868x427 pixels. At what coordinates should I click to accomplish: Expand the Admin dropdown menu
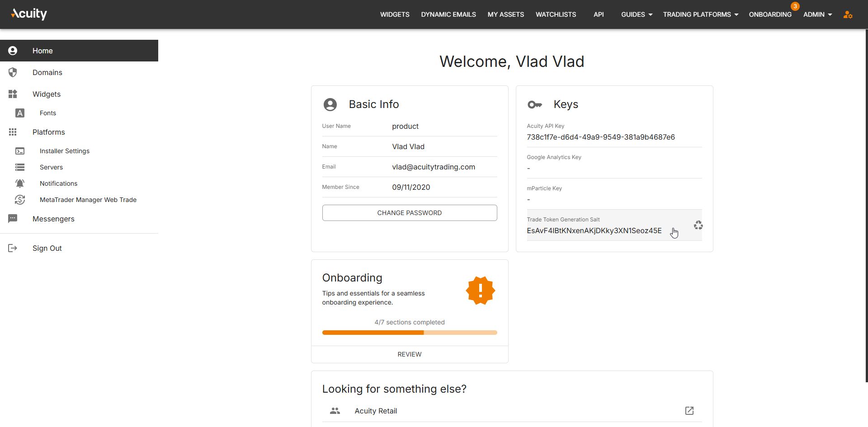click(x=817, y=14)
